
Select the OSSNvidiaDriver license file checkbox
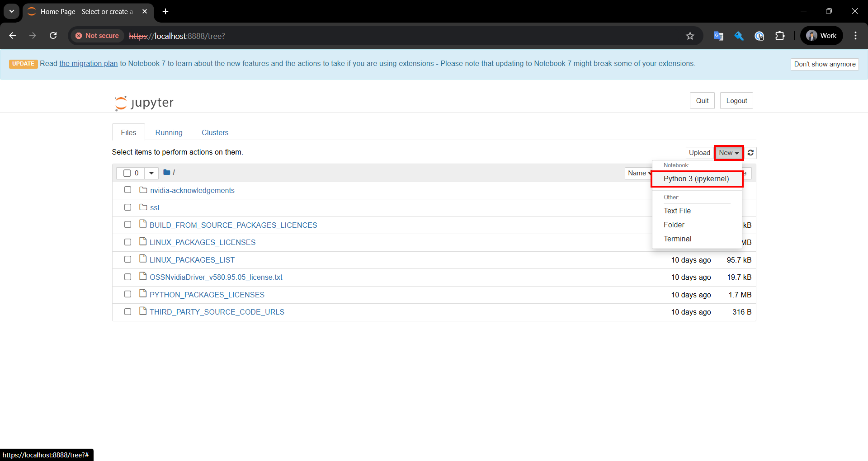point(127,277)
